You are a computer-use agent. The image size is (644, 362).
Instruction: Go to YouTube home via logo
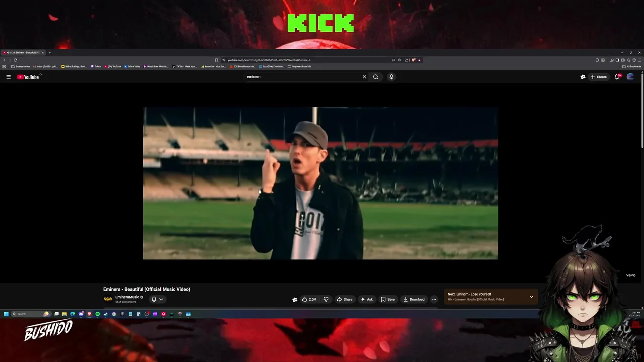point(28,77)
